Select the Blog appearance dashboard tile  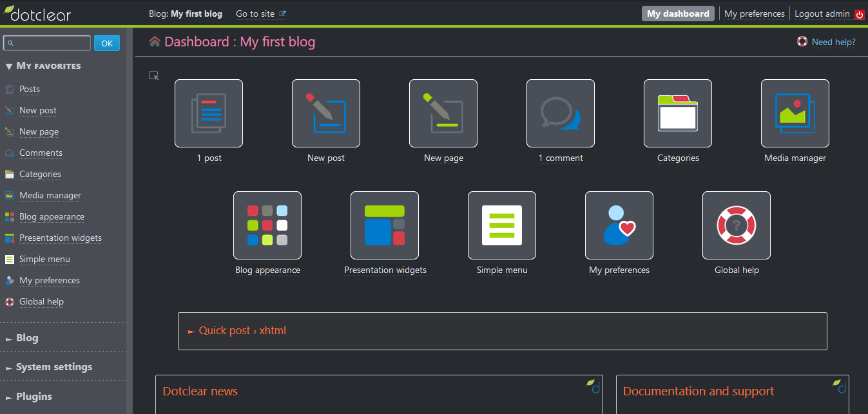(x=267, y=225)
